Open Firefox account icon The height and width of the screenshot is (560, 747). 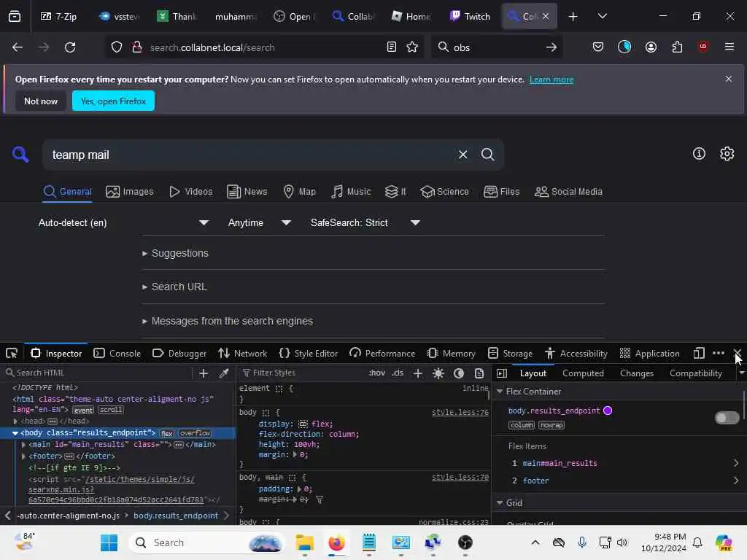[651, 47]
